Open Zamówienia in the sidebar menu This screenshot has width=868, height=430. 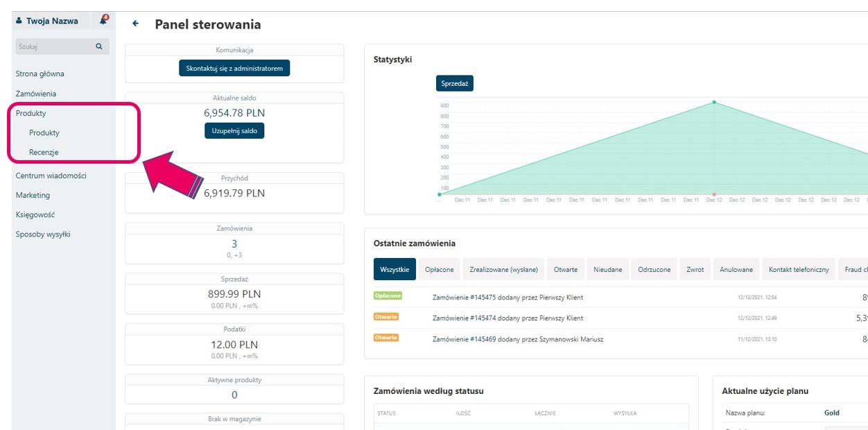[x=36, y=94]
